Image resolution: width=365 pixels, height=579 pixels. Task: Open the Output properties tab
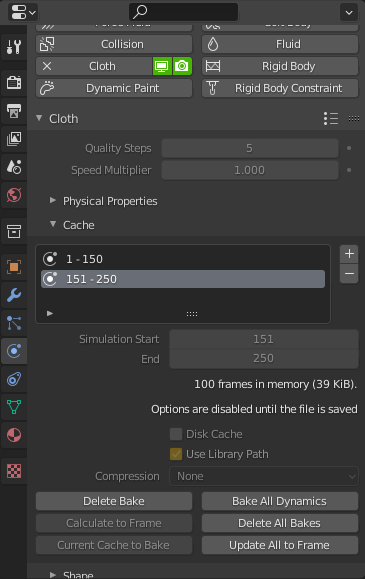pos(14,110)
